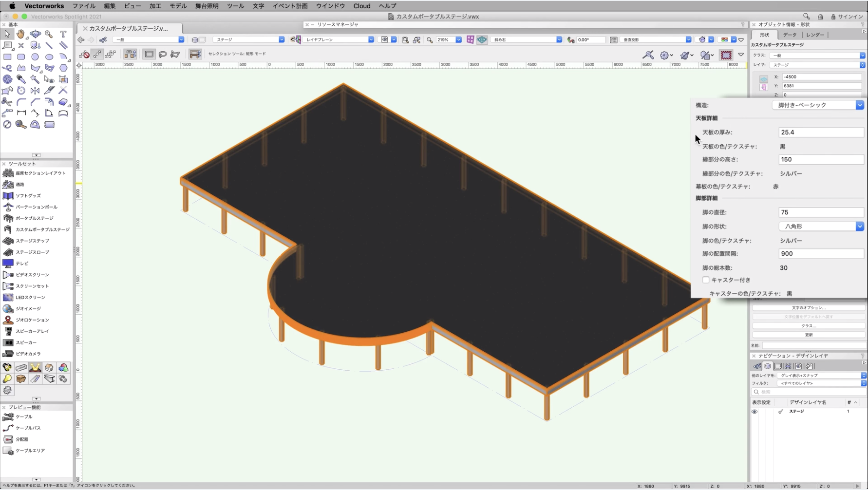Click the サインイン button
The width and height of the screenshot is (868, 492).
[847, 17]
